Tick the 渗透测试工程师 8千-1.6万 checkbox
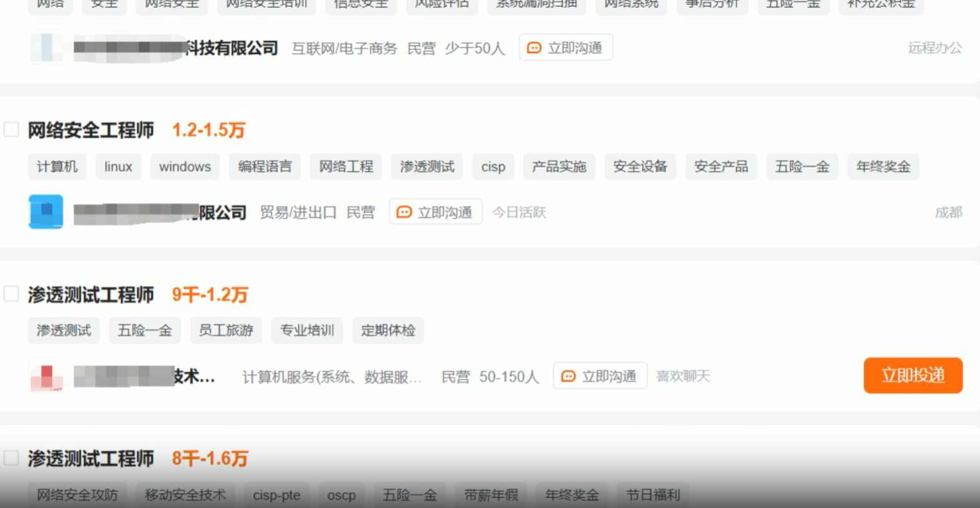The width and height of the screenshot is (980, 508). coord(11,458)
